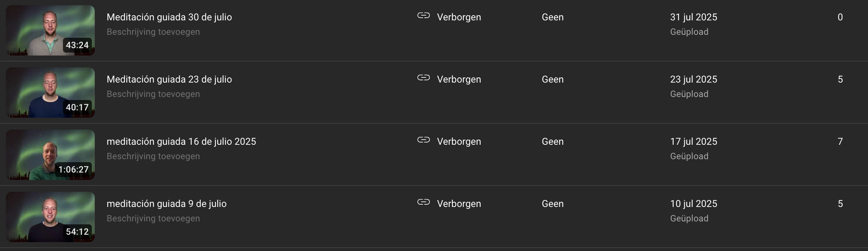The height and width of the screenshot is (251, 868).
Task: Add description under 23 de julio video
Action: pyautogui.click(x=153, y=94)
